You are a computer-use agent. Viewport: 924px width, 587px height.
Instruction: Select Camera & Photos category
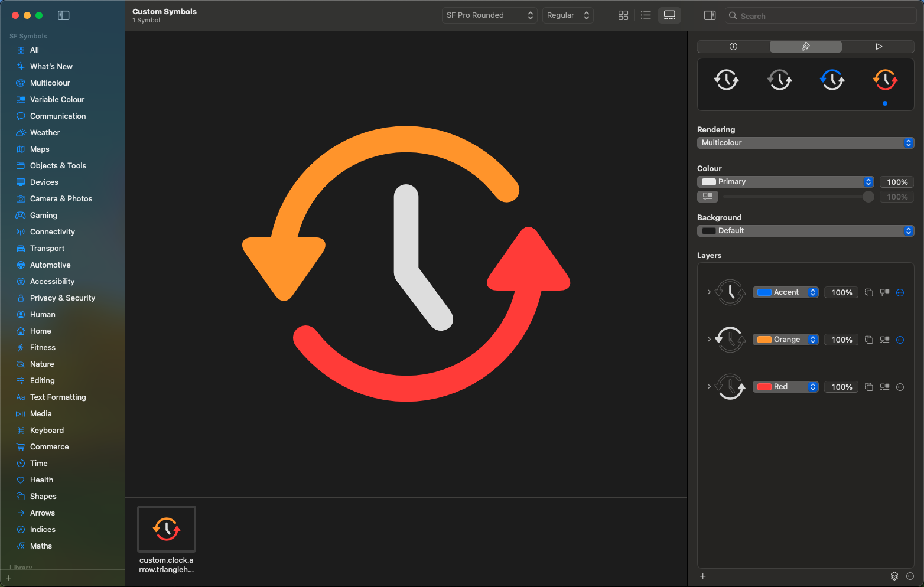[x=62, y=199]
